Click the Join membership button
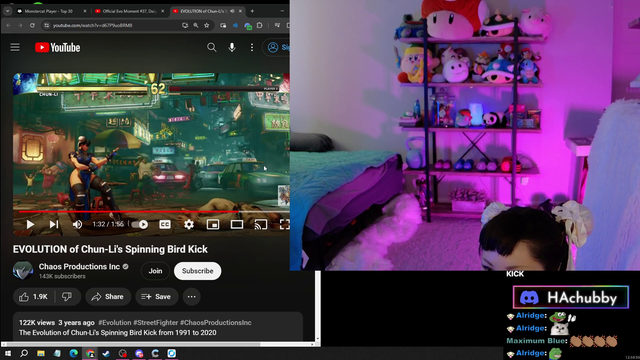Screen dimensions: 640x360 coord(155,271)
